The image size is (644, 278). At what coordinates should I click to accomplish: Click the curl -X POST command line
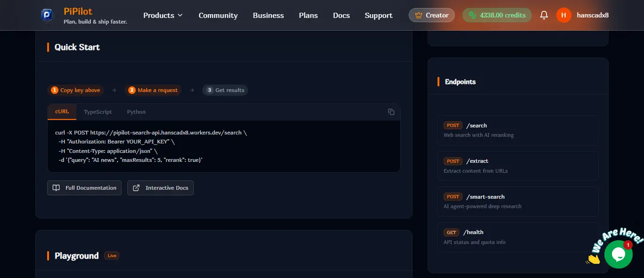(x=151, y=133)
